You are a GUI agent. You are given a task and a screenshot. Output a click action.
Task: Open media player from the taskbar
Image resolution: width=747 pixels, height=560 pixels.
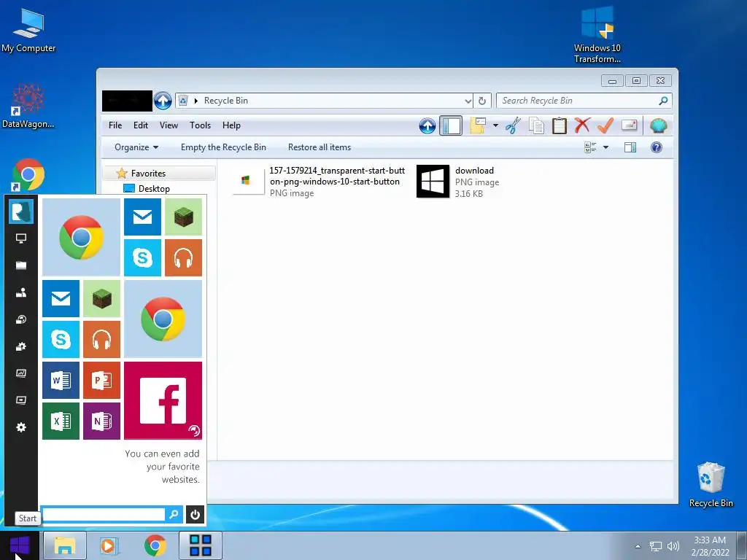click(109, 545)
